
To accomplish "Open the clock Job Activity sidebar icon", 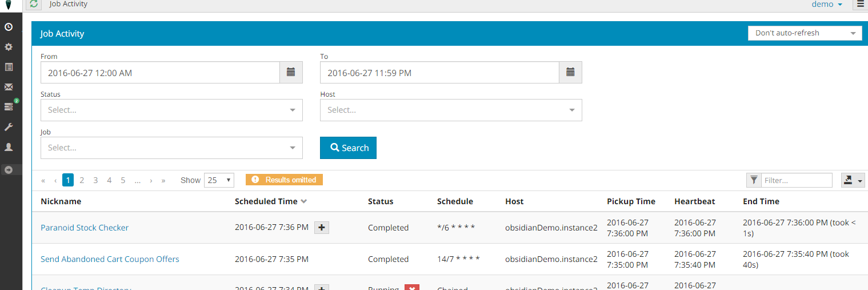I will (9, 27).
